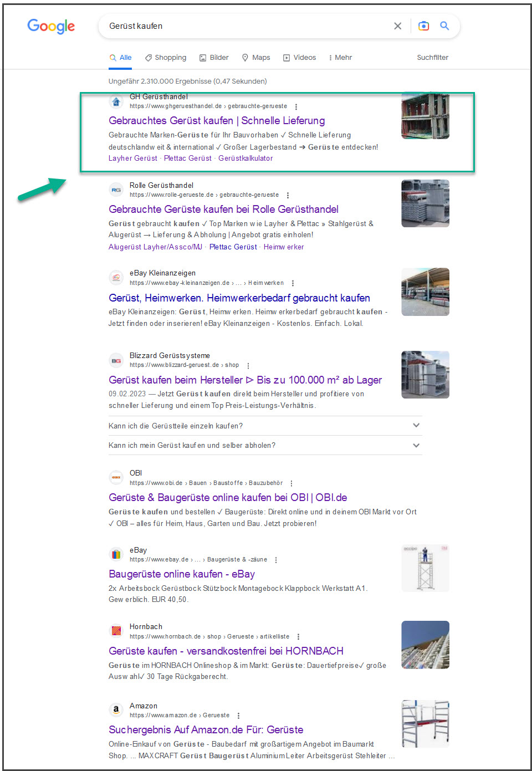532x771 pixels.
Task: Open 'Gerüst kaufen beim Hersteller' result
Action: pyautogui.click(x=245, y=380)
